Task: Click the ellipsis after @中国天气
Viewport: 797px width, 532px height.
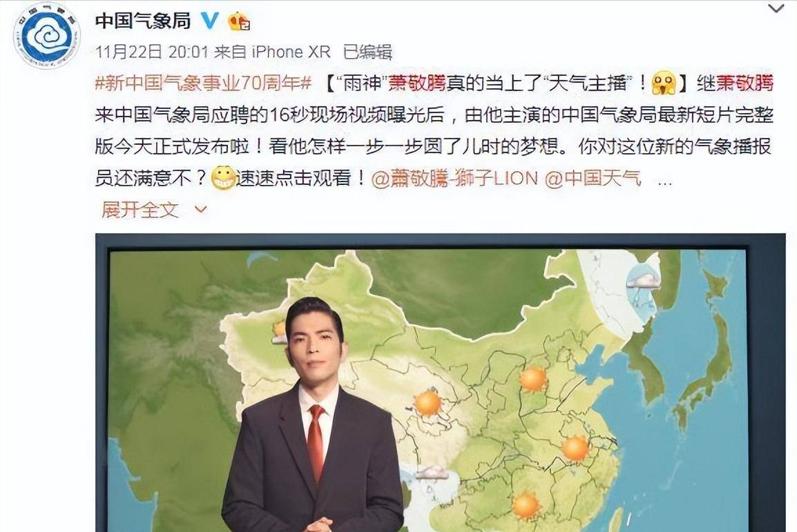Action: [665, 182]
